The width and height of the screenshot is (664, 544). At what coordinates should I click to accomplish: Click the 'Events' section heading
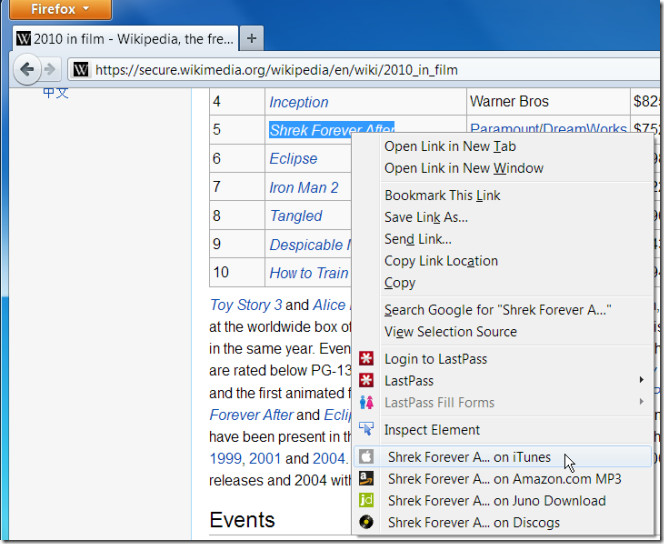click(x=242, y=520)
